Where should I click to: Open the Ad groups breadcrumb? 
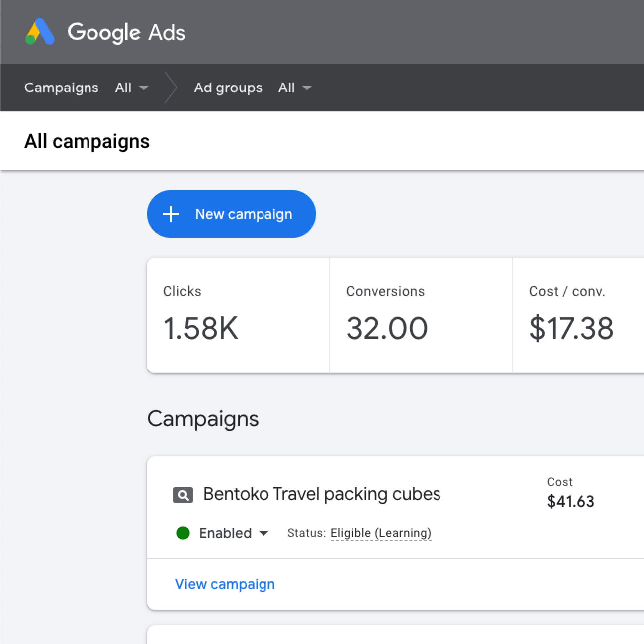(x=228, y=88)
